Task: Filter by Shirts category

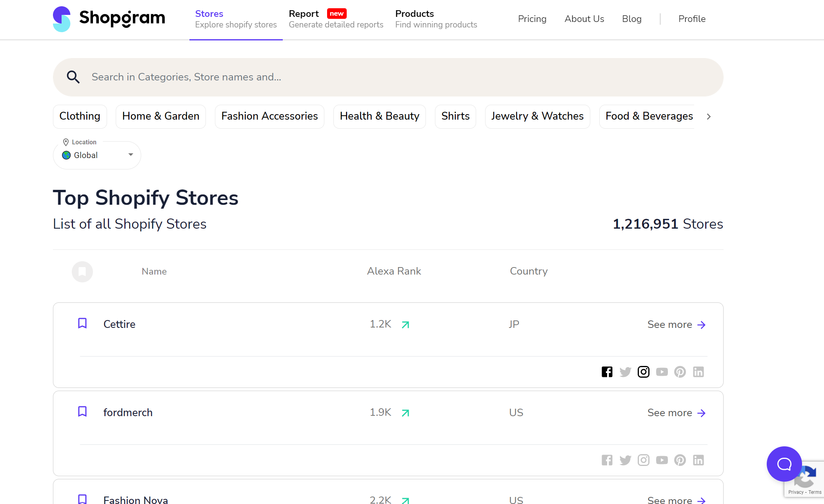Action: (455, 116)
